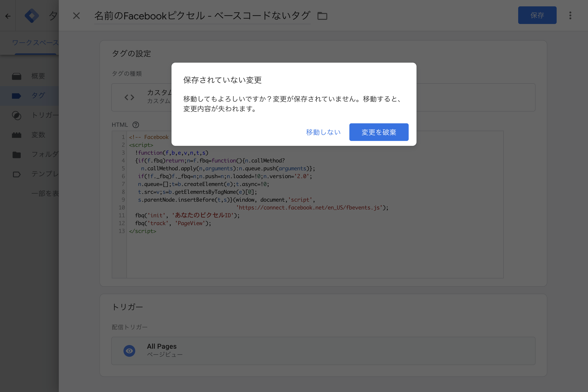The height and width of the screenshot is (392, 588).
Task: Select 概要 in the sidebar
Action: (x=30, y=76)
